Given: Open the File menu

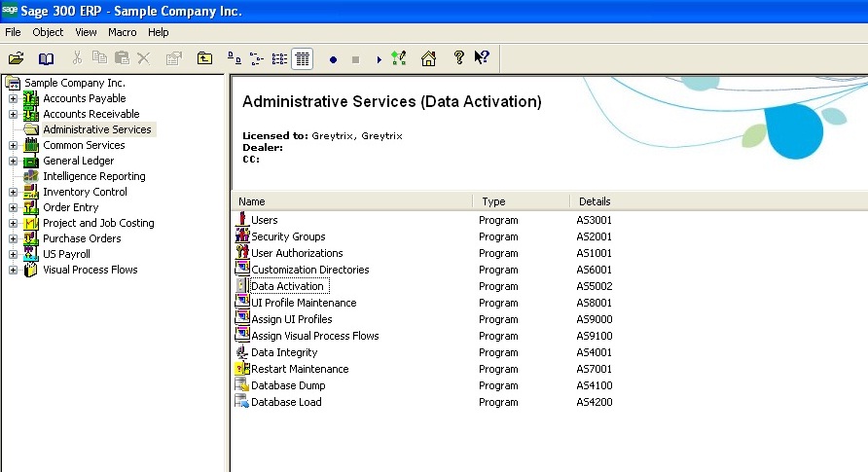Looking at the screenshot, I should 13,32.
